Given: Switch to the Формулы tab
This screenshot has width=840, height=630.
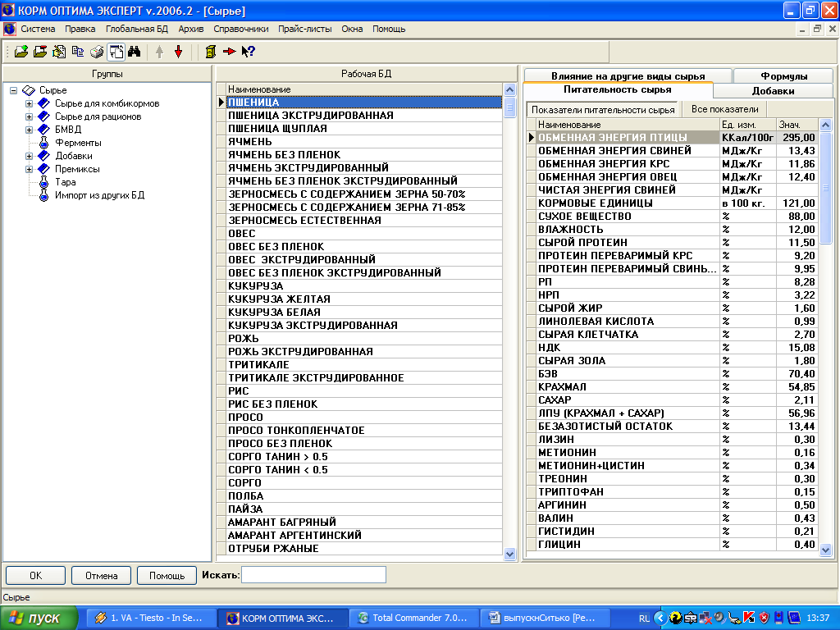Looking at the screenshot, I should 783,76.
